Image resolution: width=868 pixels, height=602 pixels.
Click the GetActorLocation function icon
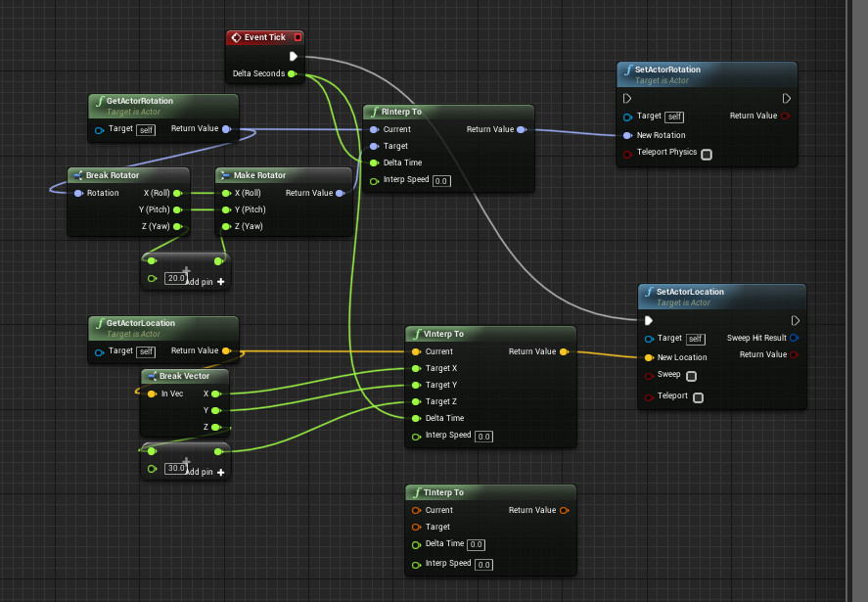(x=101, y=323)
